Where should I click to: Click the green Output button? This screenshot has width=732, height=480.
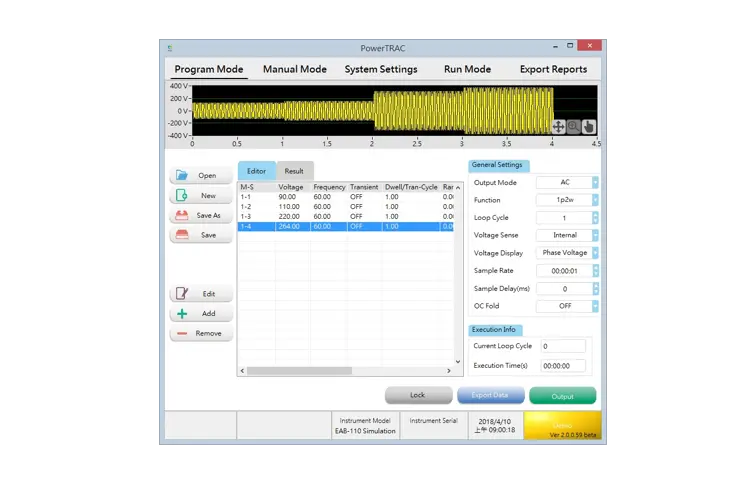563,395
